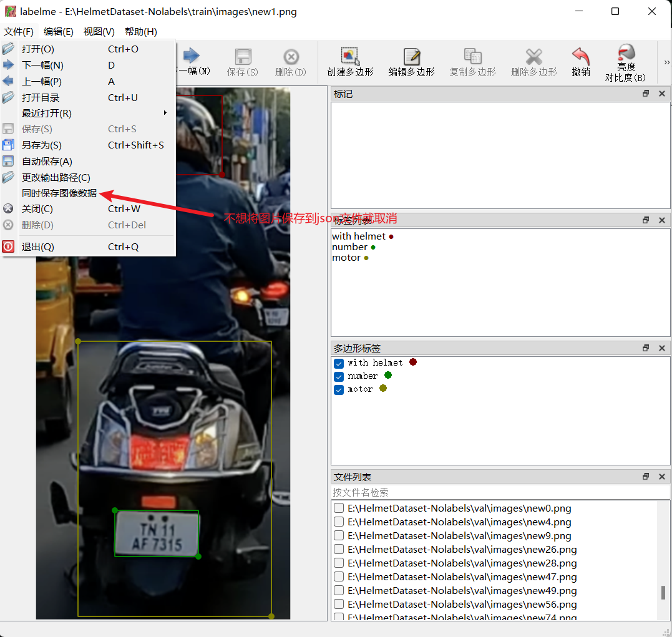
Task: Click the green 'number' polygon color dot
Action: point(388,375)
